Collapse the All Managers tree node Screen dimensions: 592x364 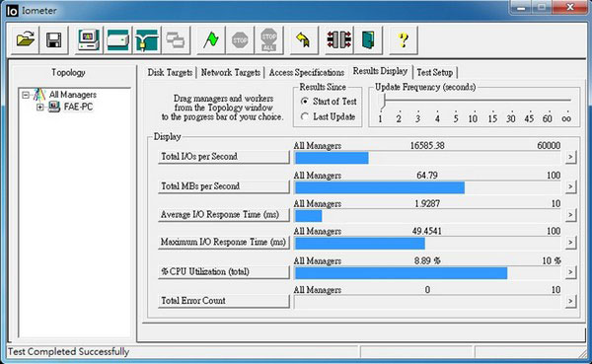point(26,95)
